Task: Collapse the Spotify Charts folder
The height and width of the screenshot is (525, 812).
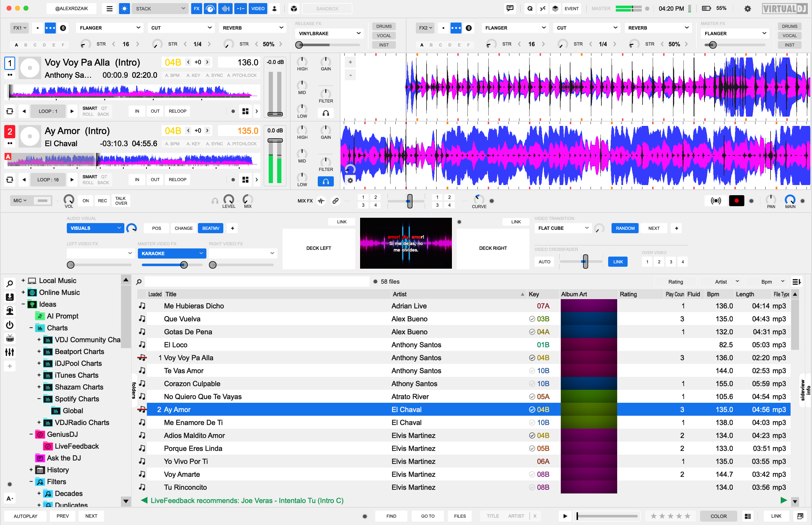Action: (x=39, y=399)
